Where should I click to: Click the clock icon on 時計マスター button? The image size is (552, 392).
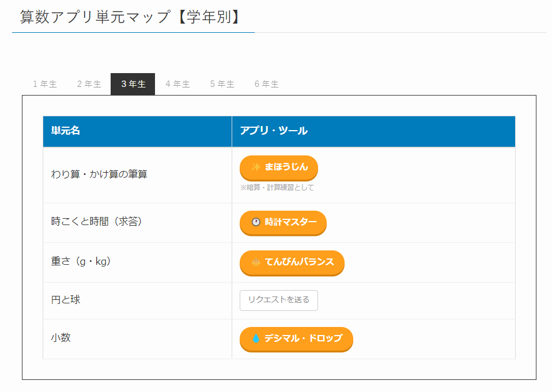[x=256, y=222]
